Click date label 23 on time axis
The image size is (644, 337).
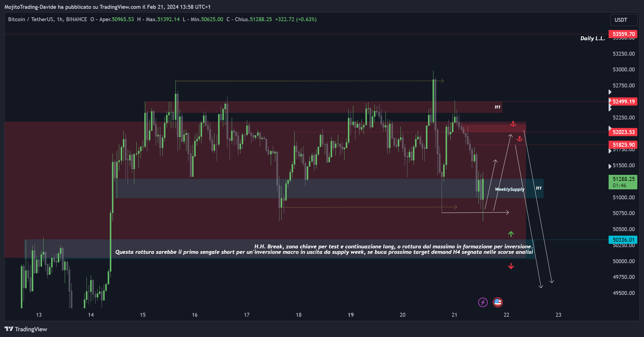pyautogui.click(x=558, y=315)
